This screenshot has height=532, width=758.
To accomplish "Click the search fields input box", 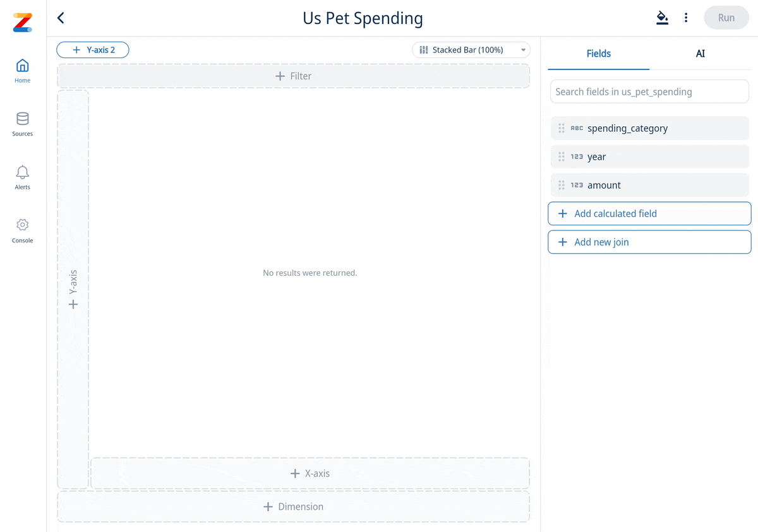I will [649, 91].
